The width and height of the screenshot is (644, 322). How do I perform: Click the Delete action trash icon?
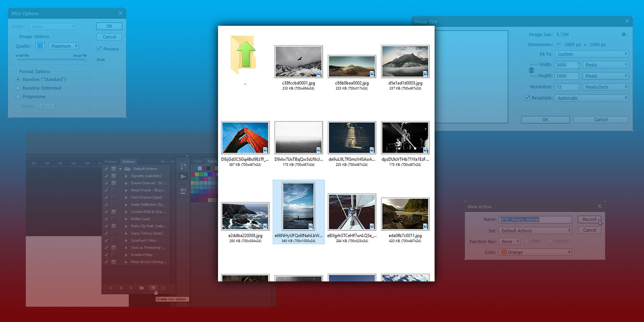click(164, 288)
